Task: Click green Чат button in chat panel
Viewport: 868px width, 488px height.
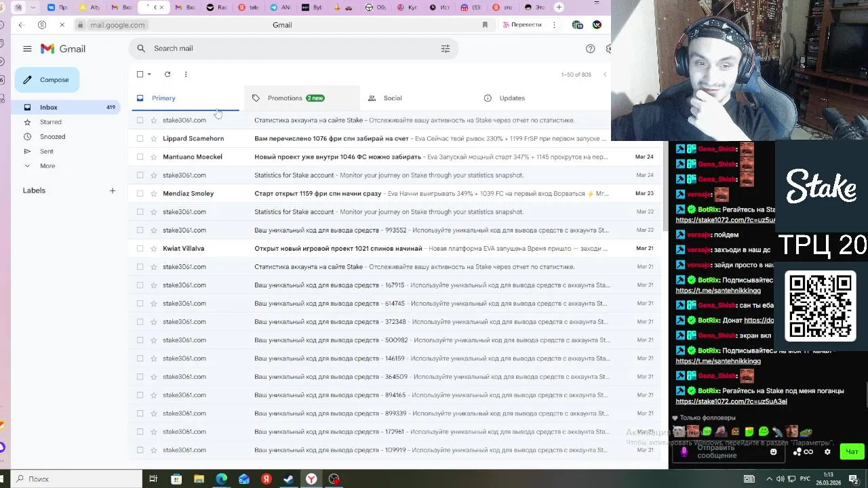Action: (x=852, y=451)
